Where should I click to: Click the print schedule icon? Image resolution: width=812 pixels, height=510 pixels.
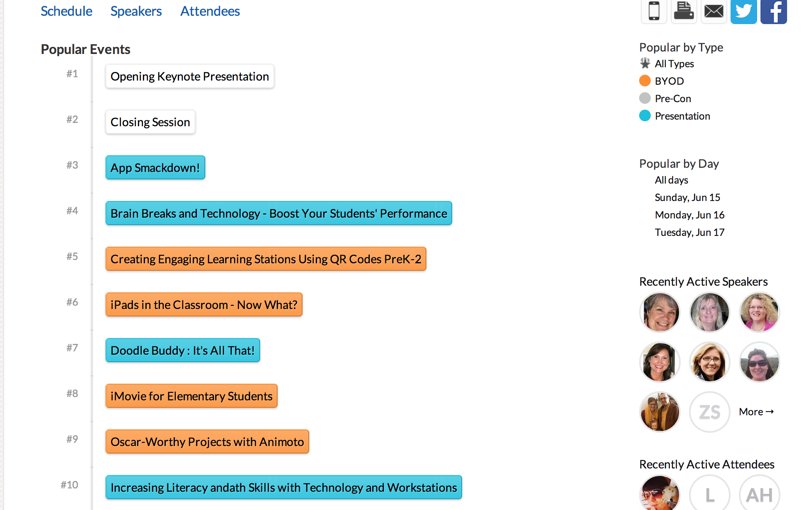684,11
